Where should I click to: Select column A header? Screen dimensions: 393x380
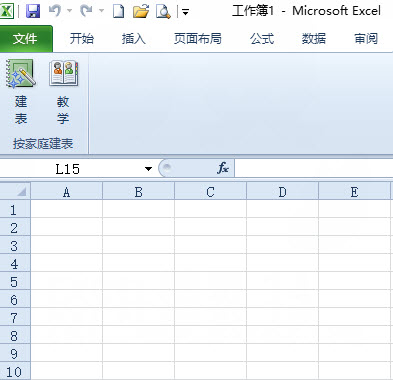[67, 192]
